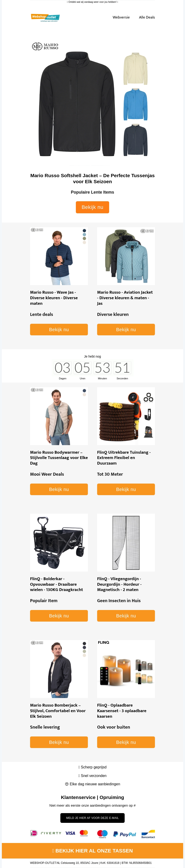Screen dimensions: 185x868
Task: Click Bekijk nu for Wave Jas
Action: pyautogui.click(x=59, y=330)
